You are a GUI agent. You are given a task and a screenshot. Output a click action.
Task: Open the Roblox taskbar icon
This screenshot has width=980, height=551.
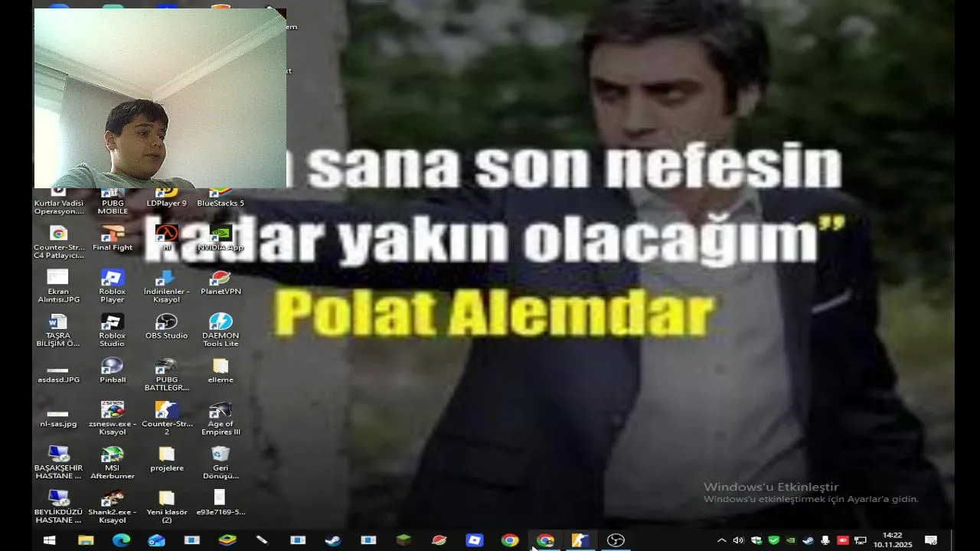point(474,540)
